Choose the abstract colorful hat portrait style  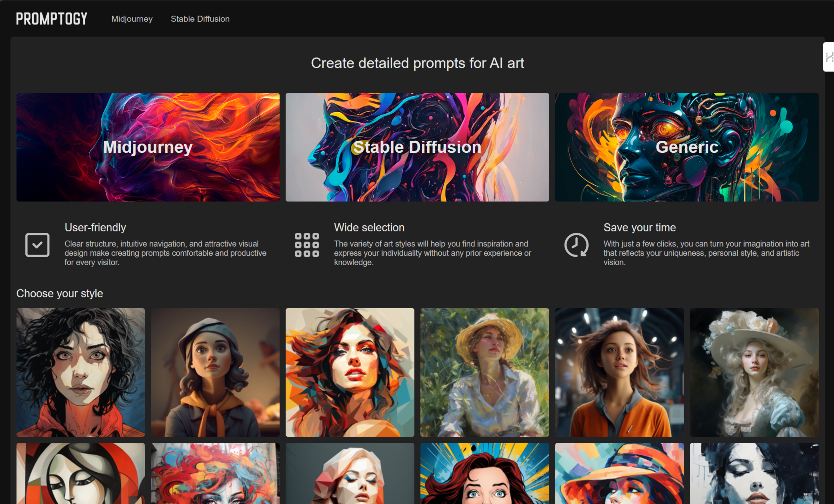[619, 474]
